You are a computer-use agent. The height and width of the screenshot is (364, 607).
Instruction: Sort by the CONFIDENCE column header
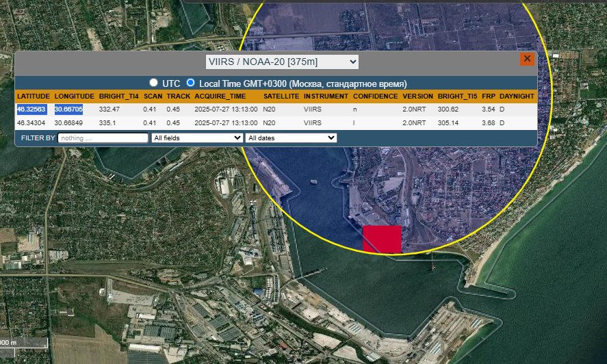point(376,96)
